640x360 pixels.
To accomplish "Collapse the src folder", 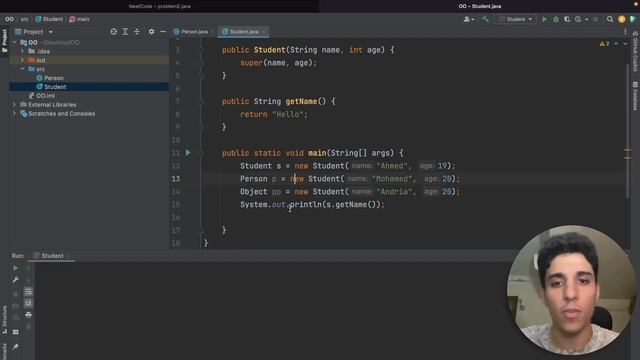I will coord(22,69).
